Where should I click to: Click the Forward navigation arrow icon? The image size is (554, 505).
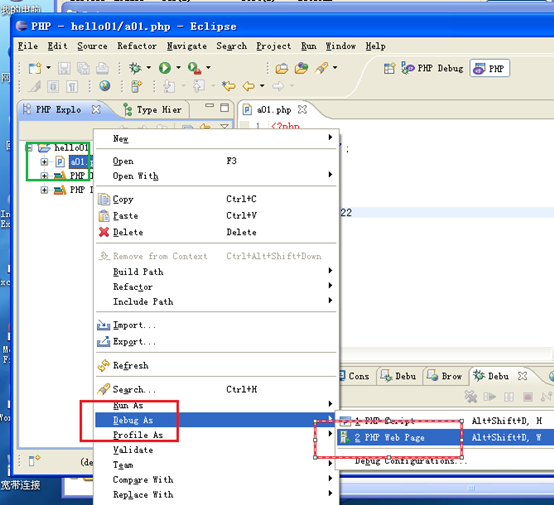[x=278, y=86]
